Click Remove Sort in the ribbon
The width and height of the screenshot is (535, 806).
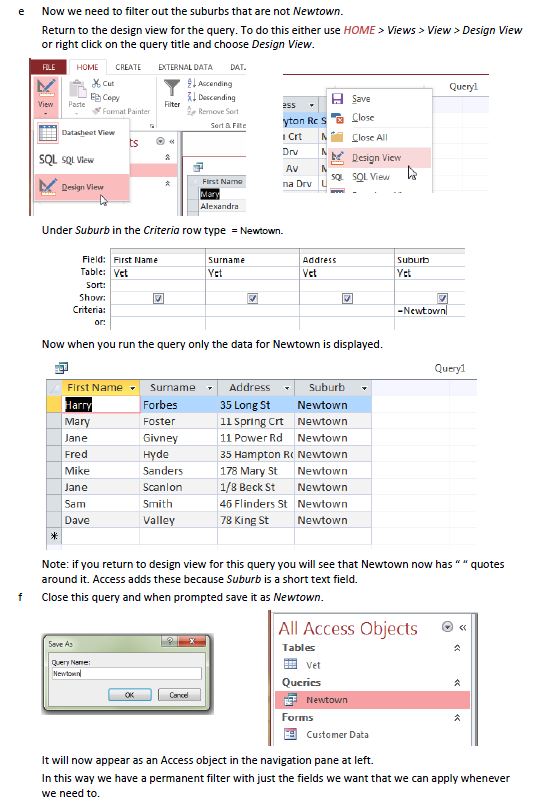(x=213, y=111)
